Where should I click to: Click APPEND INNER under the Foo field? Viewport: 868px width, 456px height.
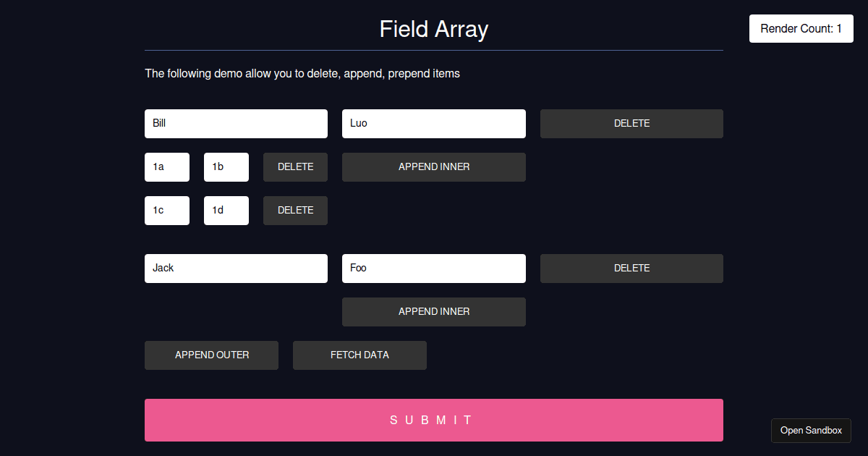pos(433,311)
